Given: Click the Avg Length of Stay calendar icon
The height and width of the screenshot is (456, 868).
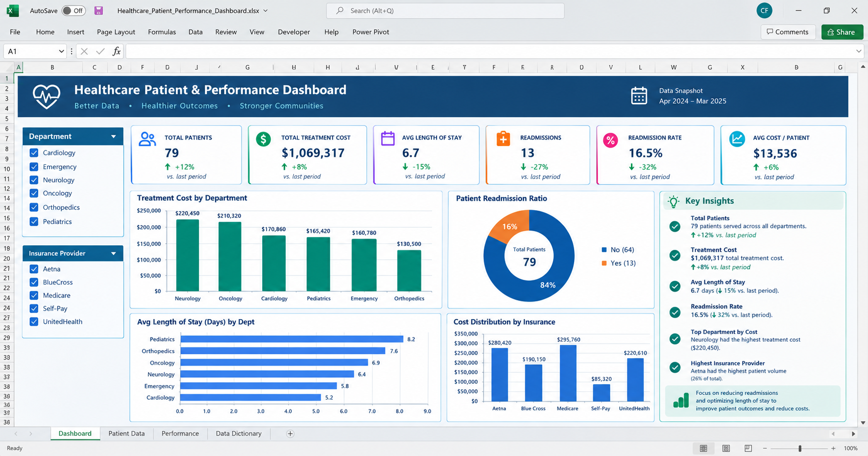Looking at the screenshot, I should point(388,138).
